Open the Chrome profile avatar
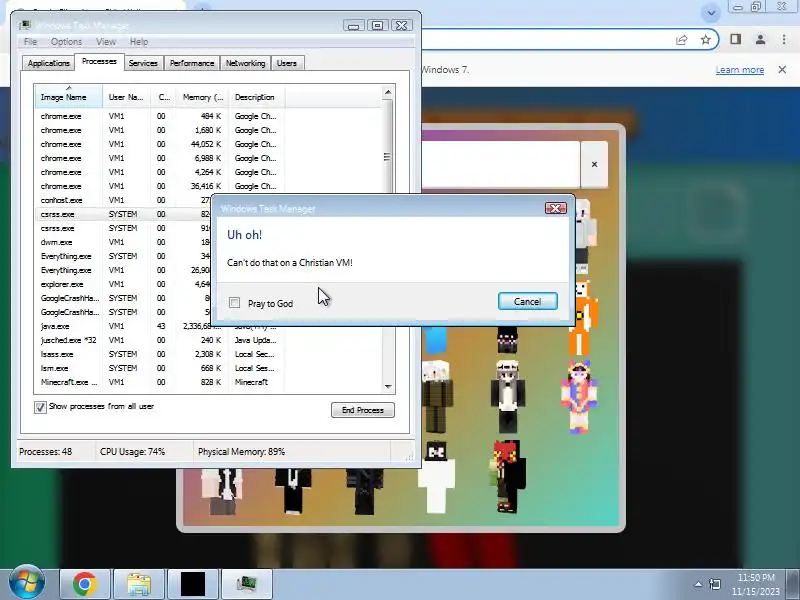This screenshot has width=800, height=600. click(x=760, y=39)
